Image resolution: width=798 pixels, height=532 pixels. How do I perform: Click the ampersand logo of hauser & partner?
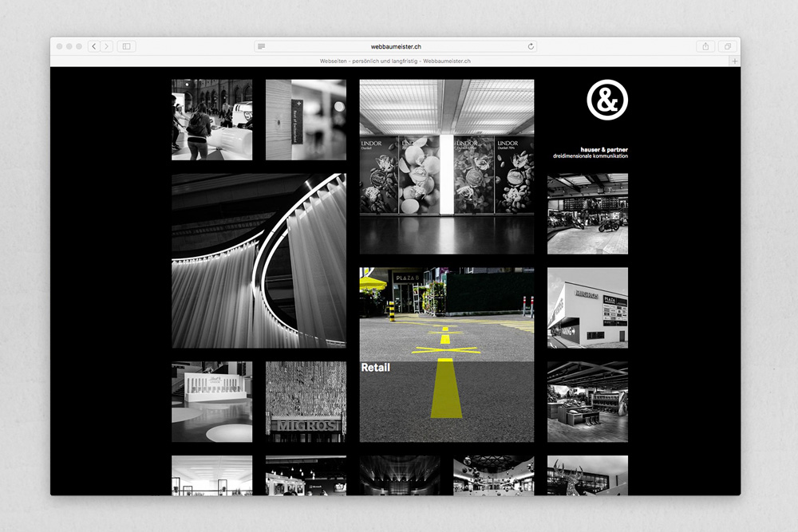tap(607, 100)
